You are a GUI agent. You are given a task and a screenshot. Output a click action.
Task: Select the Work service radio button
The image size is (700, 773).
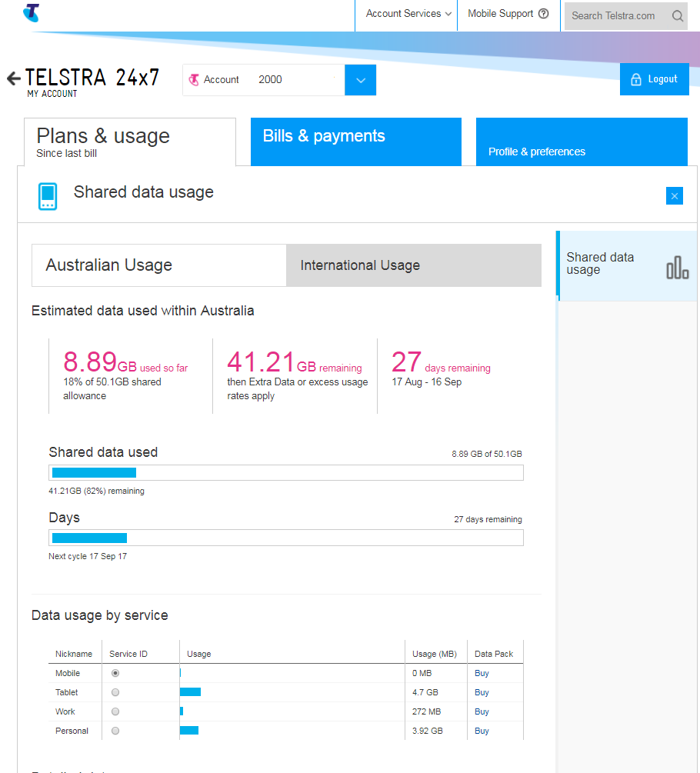point(115,711)
